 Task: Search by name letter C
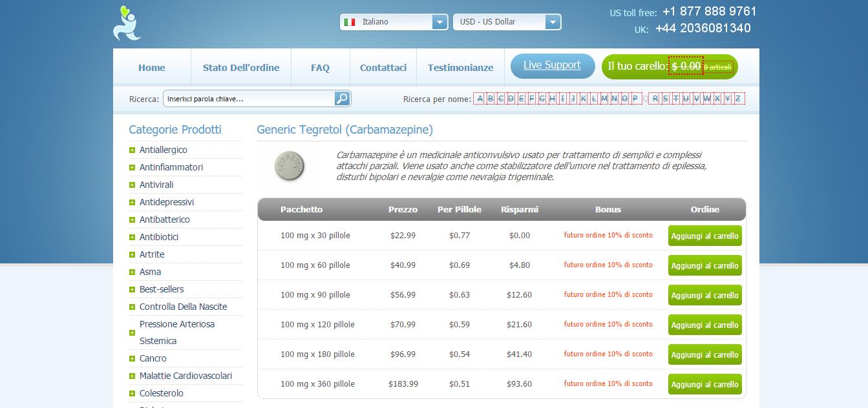[x=500, y=99]
